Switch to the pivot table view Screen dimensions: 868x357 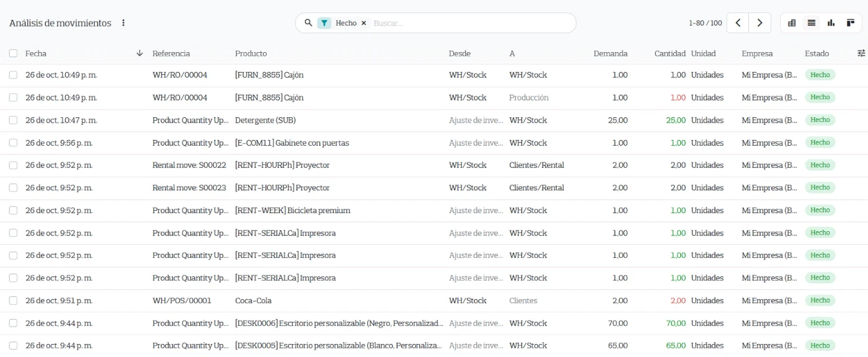[792, 23]
